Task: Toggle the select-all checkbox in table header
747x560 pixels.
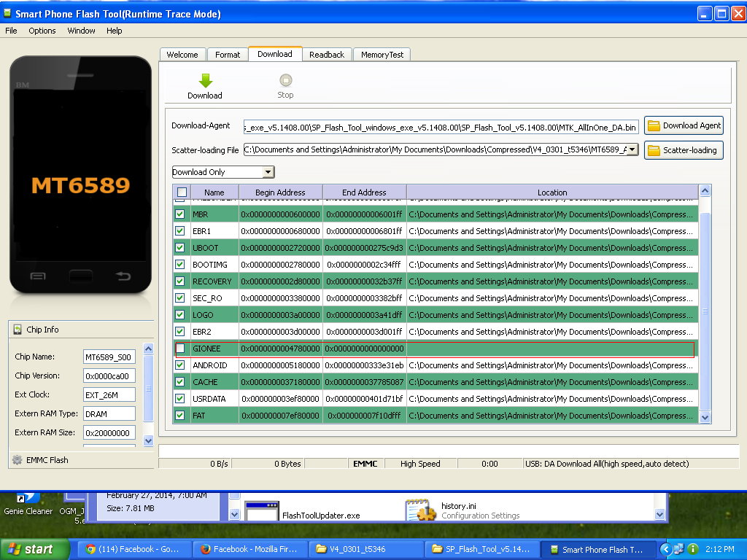Action: 182,192
